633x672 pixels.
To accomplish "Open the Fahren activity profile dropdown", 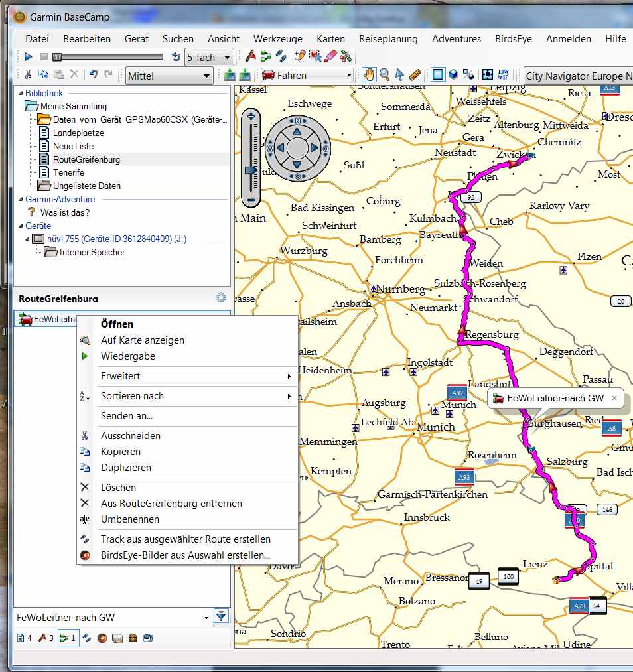I will (307, 76).
